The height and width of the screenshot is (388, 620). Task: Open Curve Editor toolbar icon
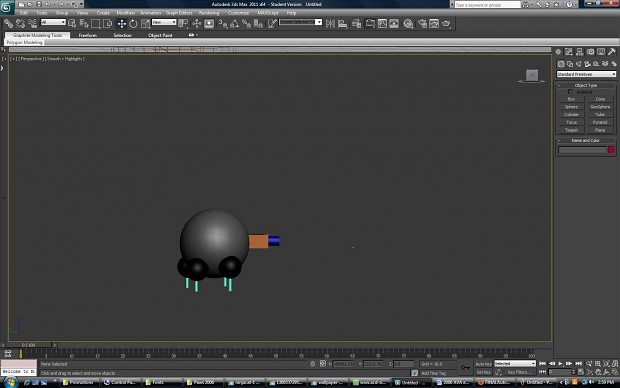(x=382, y=24)
